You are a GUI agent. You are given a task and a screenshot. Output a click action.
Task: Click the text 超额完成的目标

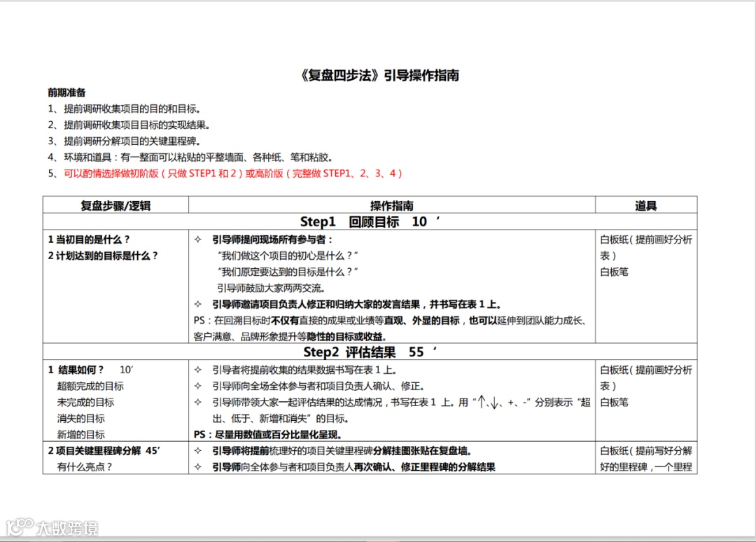click(x=90, y=386)
